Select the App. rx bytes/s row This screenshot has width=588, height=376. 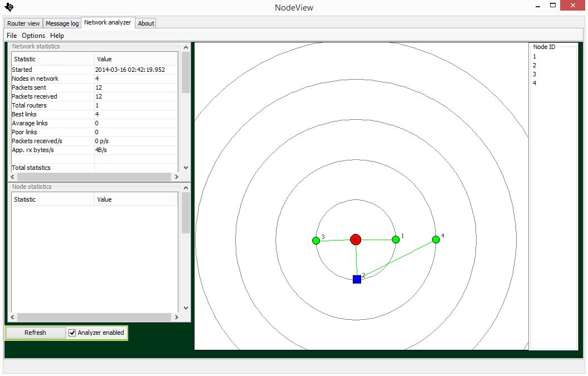tap(95, 150)
